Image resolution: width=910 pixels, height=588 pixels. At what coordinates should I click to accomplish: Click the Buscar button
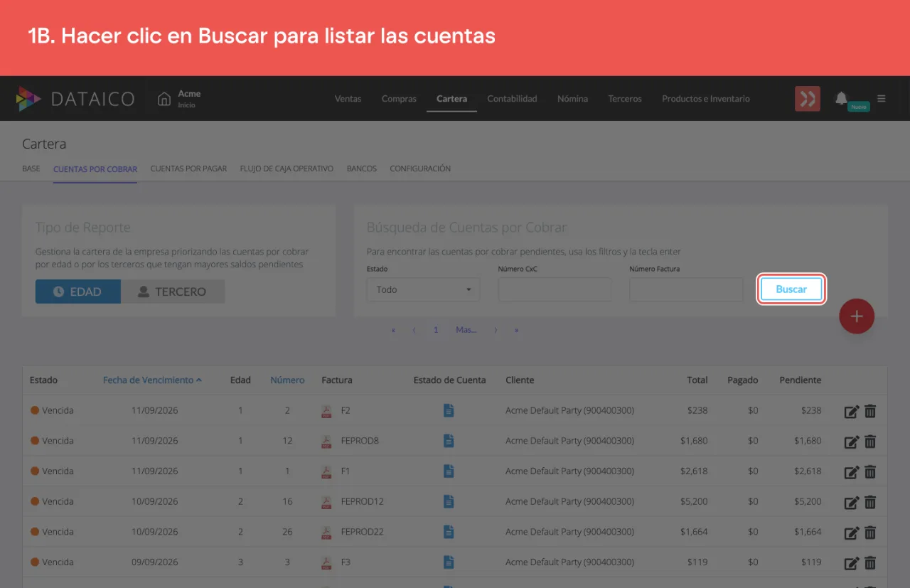(791, 289)
